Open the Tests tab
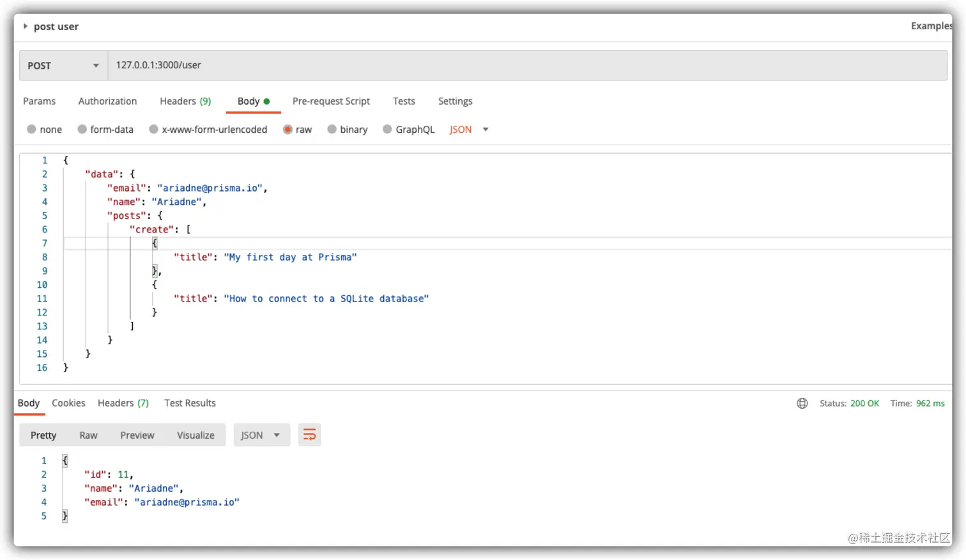This screenshot has height=560, width=966. click(404, 101)
